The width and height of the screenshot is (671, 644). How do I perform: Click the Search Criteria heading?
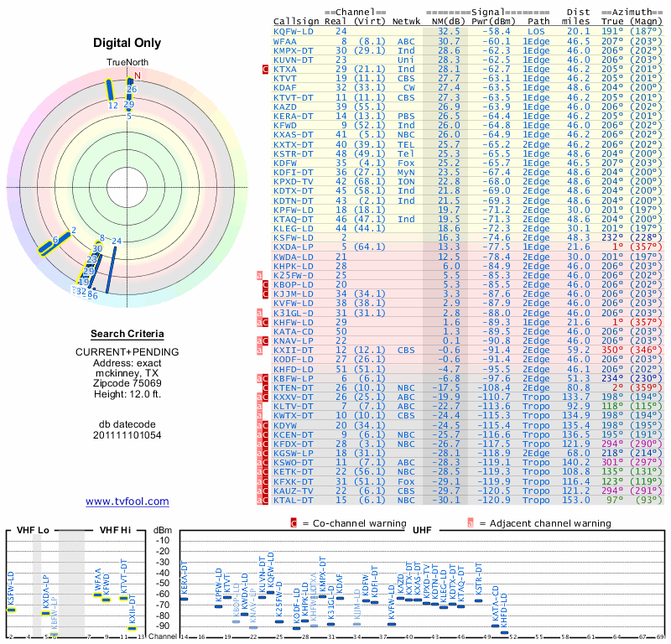click(x=127, y=334)
